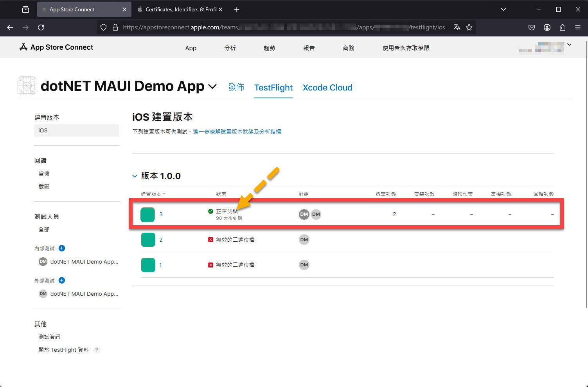
Task: Add an external testing group with plus icon
Action: (62, 280)
